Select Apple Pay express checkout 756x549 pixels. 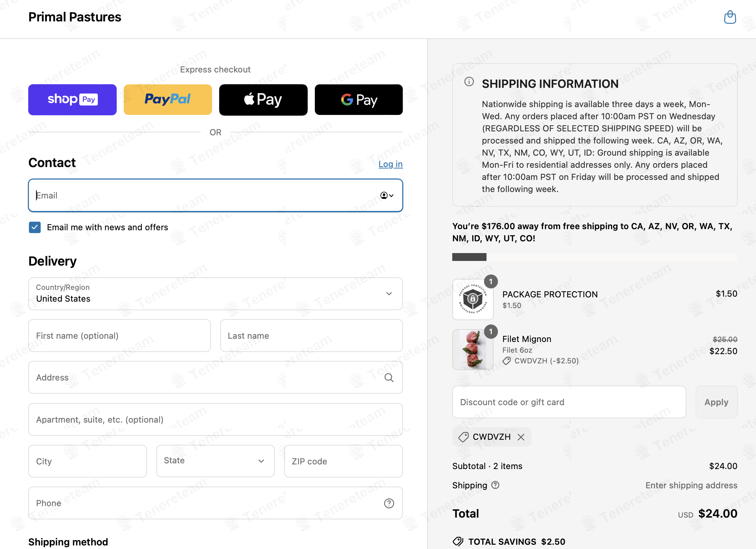click(263, 100)
